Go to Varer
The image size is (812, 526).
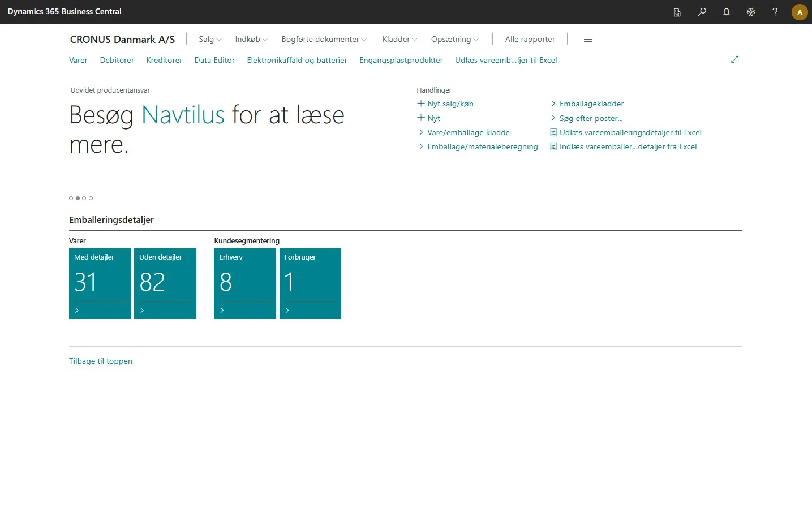coord(78,60)
